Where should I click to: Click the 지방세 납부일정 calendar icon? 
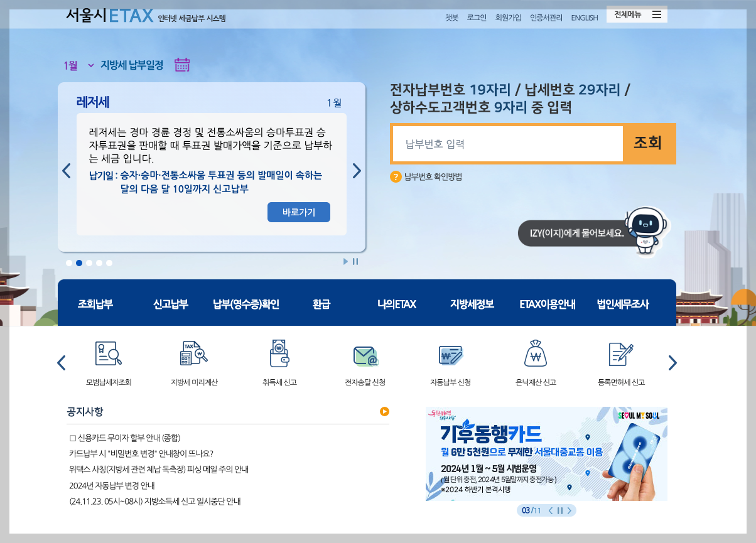pyautogui.click(x=182, y=65)
